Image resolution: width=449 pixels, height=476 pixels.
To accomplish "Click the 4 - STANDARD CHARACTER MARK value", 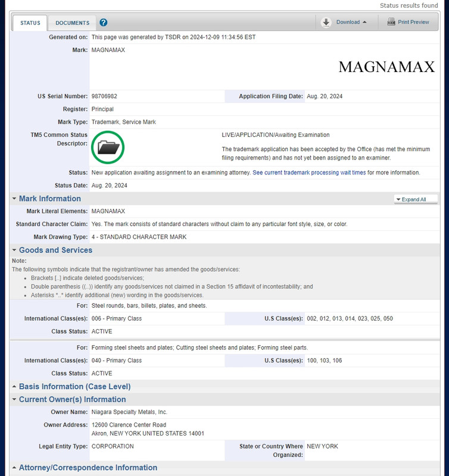I will (x=139, y=237).
